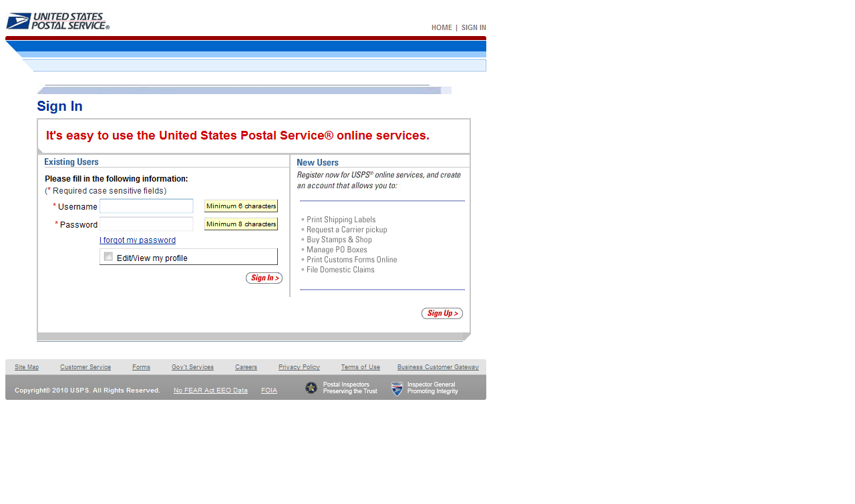
Task: Open the Customer Service link
Action: (x=85, y=366)
